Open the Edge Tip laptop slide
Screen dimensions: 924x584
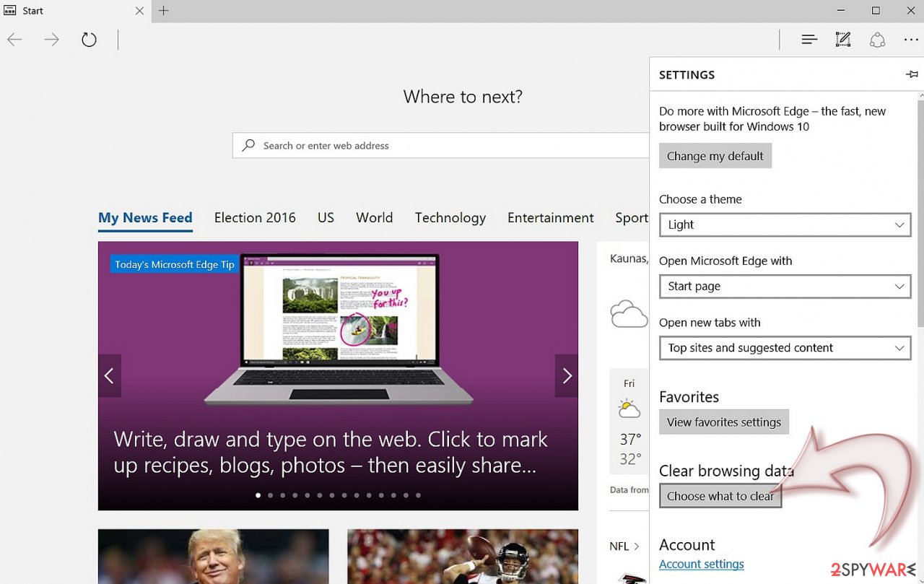(338, 375)
